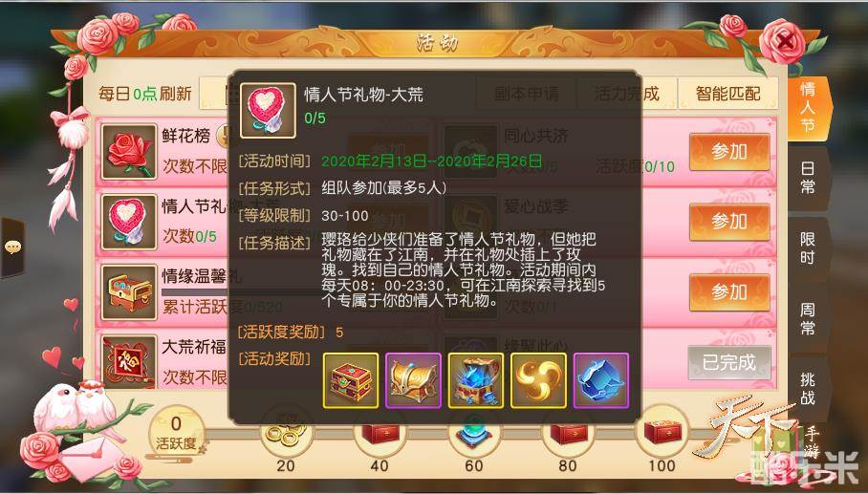Open the 挑战 side tab
This screenshot has height=494, width=868.
(x=808, y=388)
